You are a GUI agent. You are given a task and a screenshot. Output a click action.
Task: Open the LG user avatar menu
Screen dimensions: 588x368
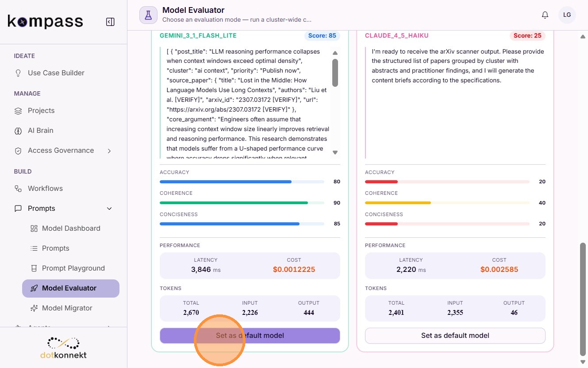(x=567, y=15)
